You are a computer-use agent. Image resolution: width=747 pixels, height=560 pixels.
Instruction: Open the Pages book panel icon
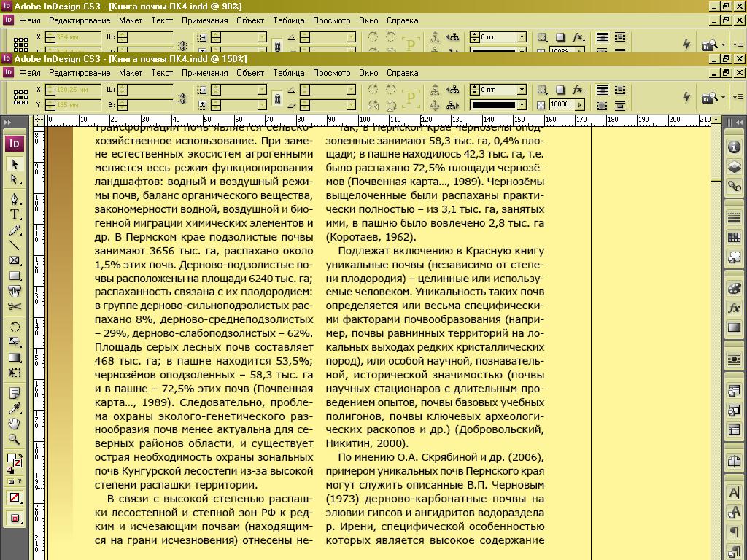pyautogui.click(x=734, y=461)
